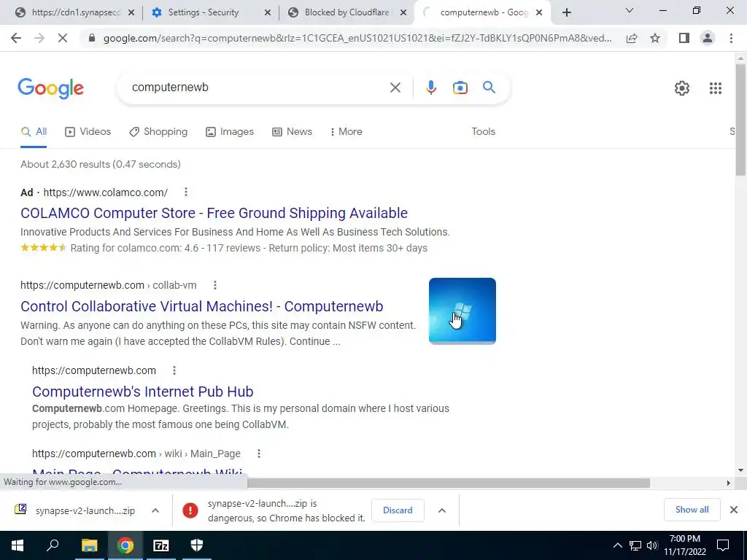
Task: Select the All search filter
Action: tap(34, 132)
